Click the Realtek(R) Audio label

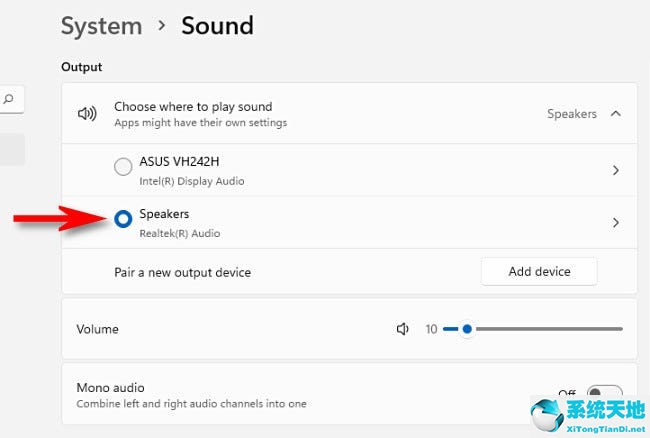[179, 233]
